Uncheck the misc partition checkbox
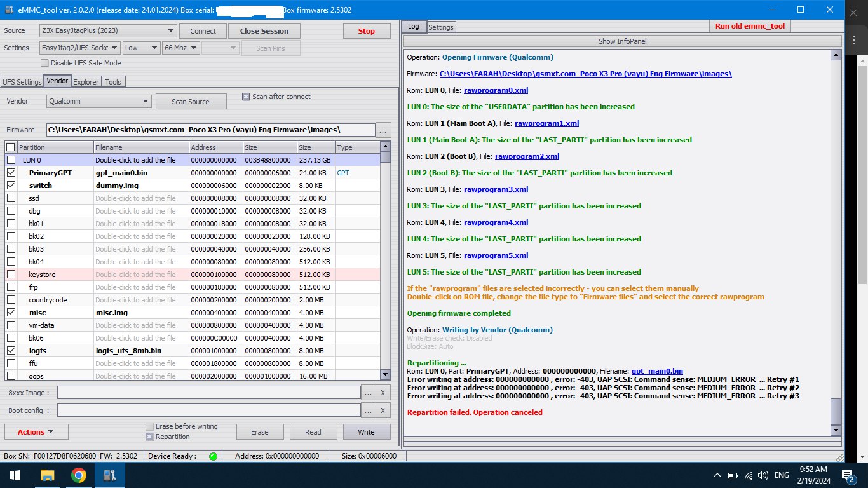The image size is (868, 488). pyautogui.click(x=11, y=313)
